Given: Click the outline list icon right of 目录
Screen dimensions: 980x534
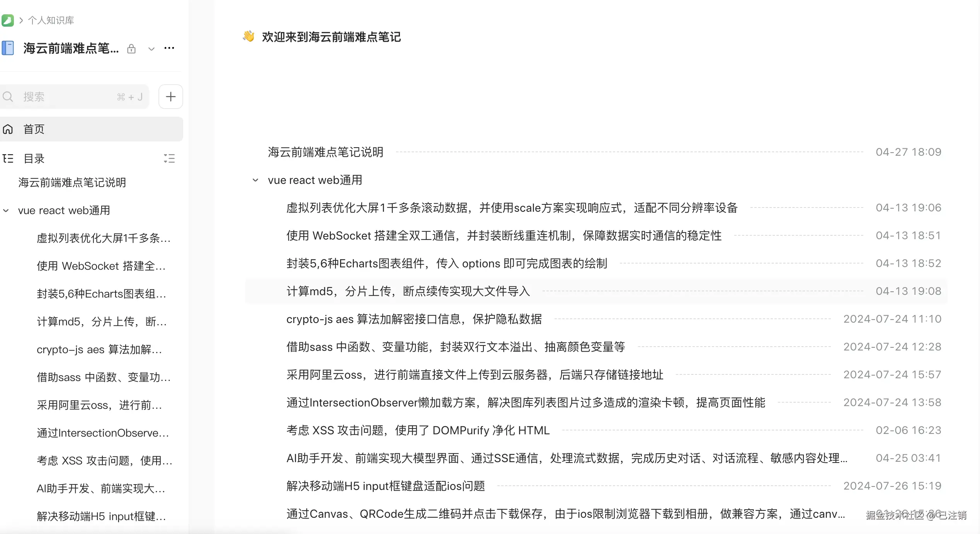Looking at the screenshot, I should [x=169, y=158].
